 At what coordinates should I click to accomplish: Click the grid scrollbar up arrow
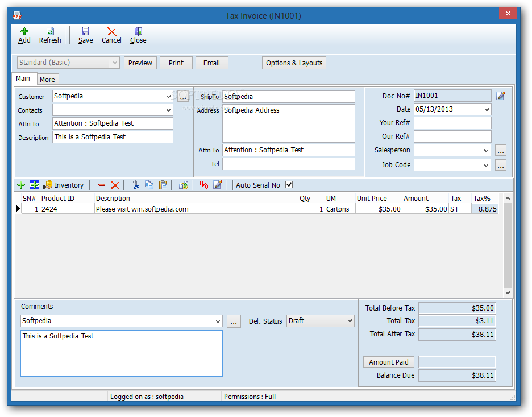pyautogui.click(x=508, y=198)
